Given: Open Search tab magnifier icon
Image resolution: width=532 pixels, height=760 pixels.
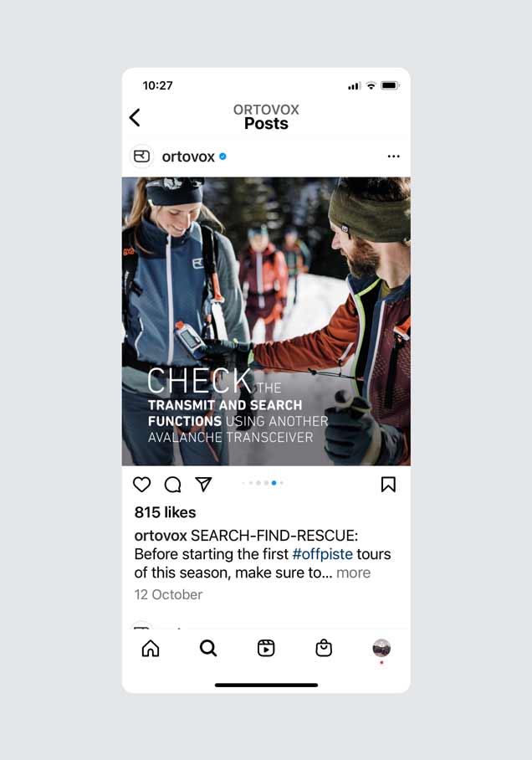Looking at the screenshot, I should click(x=208, y=648).
